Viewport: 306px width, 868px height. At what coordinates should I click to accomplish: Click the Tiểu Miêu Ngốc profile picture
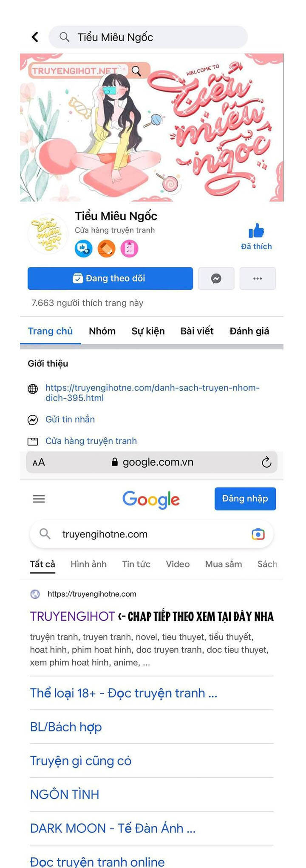(48, 234)
